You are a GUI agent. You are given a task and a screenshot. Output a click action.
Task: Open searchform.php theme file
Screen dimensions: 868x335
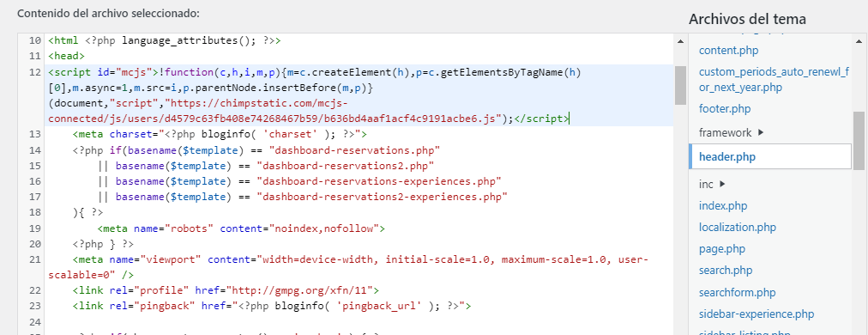(738, 292)
